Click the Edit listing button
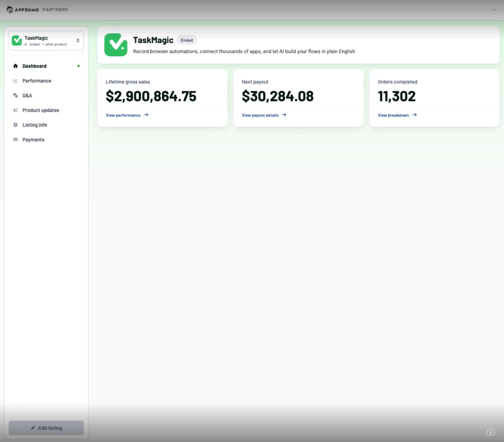This screenshot has height=442, width=504. pyautogui.click(x=46, y=428)
